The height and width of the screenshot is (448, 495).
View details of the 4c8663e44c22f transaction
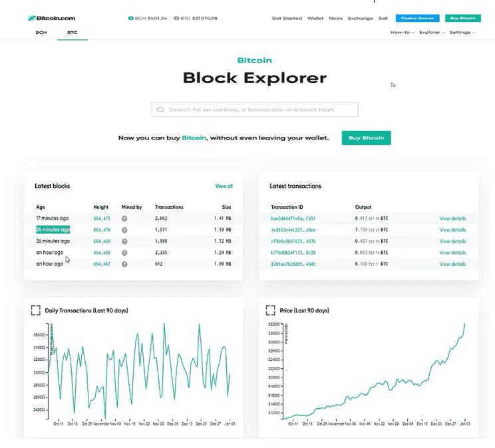[x=452, y=230]
